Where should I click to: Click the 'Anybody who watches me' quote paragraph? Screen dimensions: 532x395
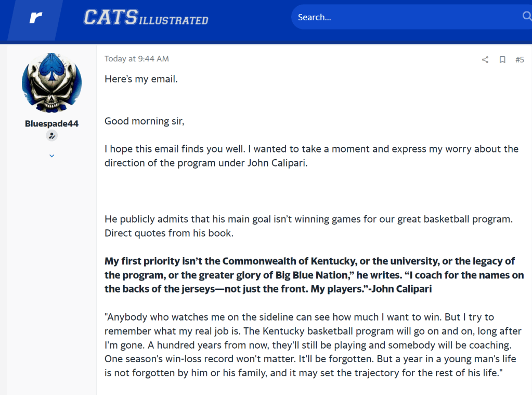(x=313, y=345)
